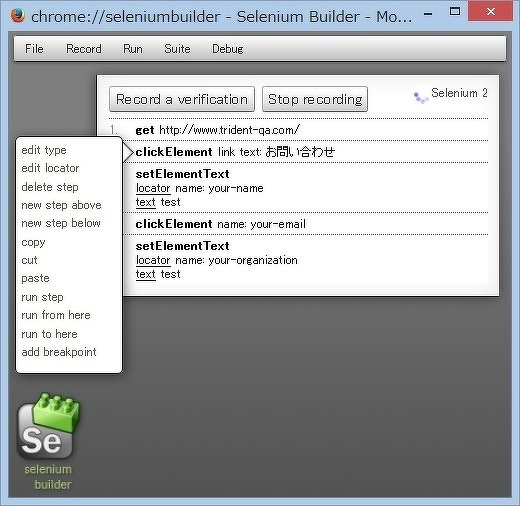Click Stop recording button

point(315,99)
